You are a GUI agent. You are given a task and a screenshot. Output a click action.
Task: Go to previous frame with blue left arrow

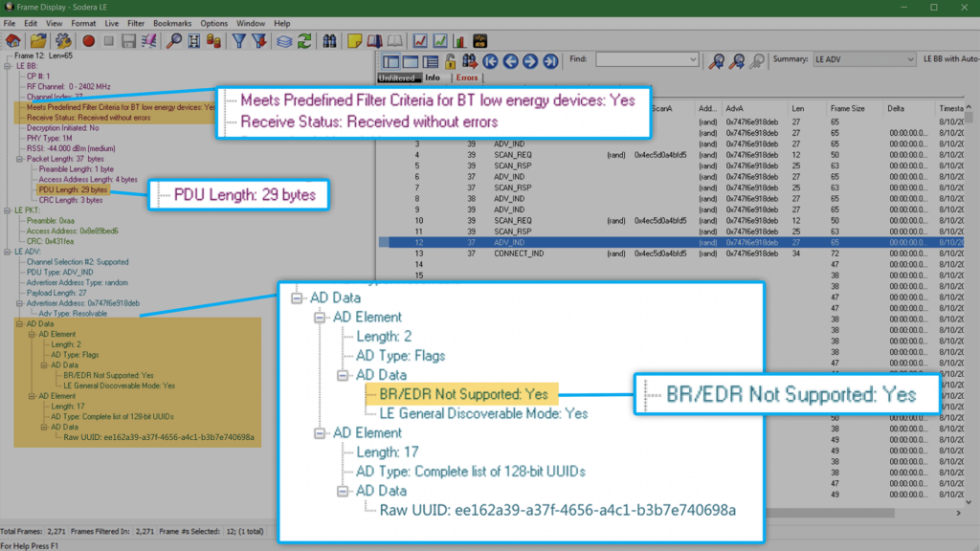(510, 60)
